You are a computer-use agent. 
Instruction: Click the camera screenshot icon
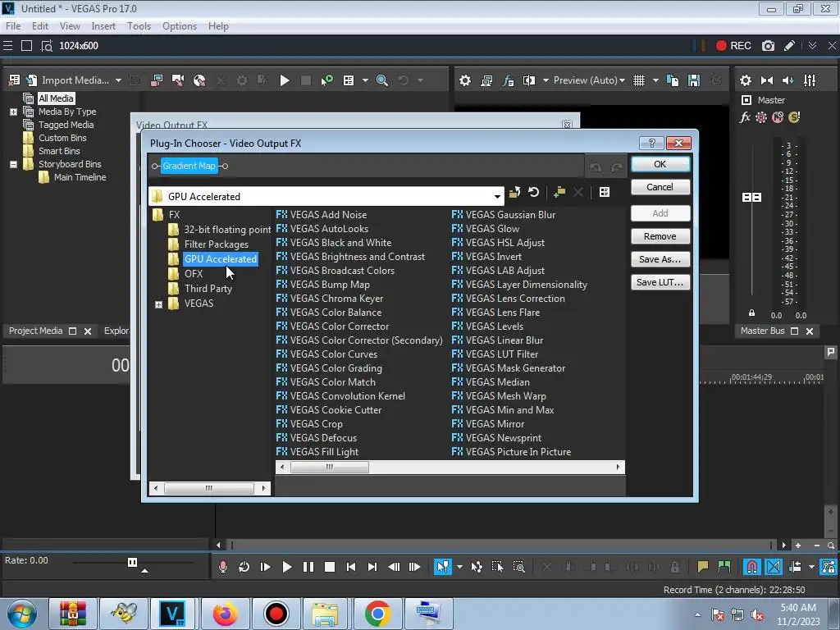coord(768,46)
